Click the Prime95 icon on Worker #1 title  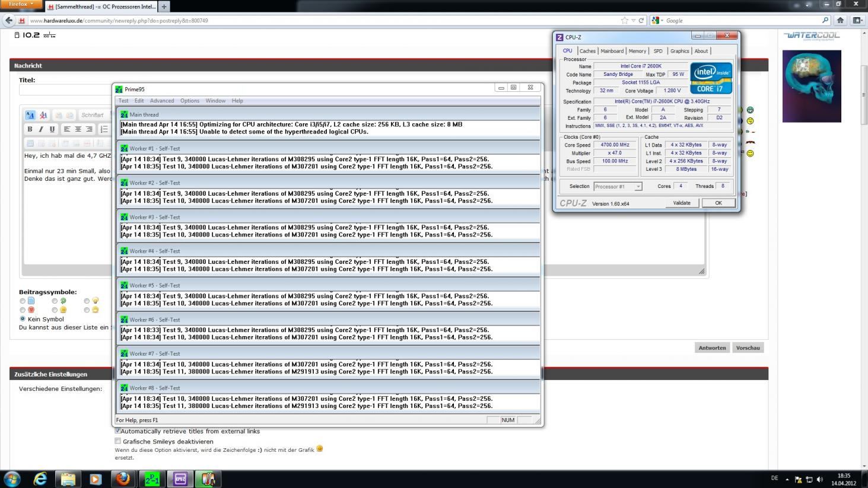point(124,148)
